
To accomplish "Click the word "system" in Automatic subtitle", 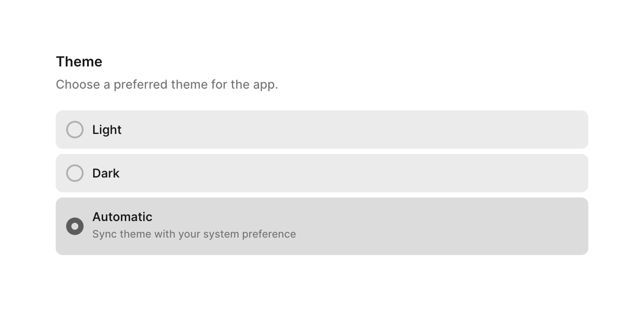I will (x=222, y=234).
